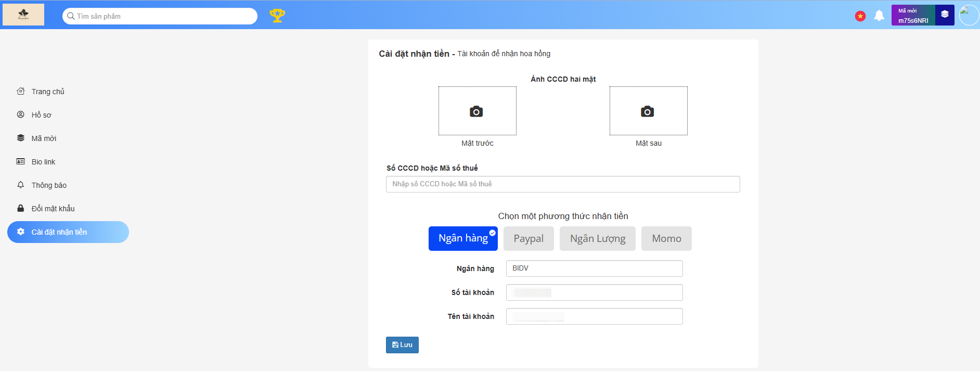This screenshot has height=371, width=980.
Task: Open the trophy rankings icon
Action: pos(277,16)
